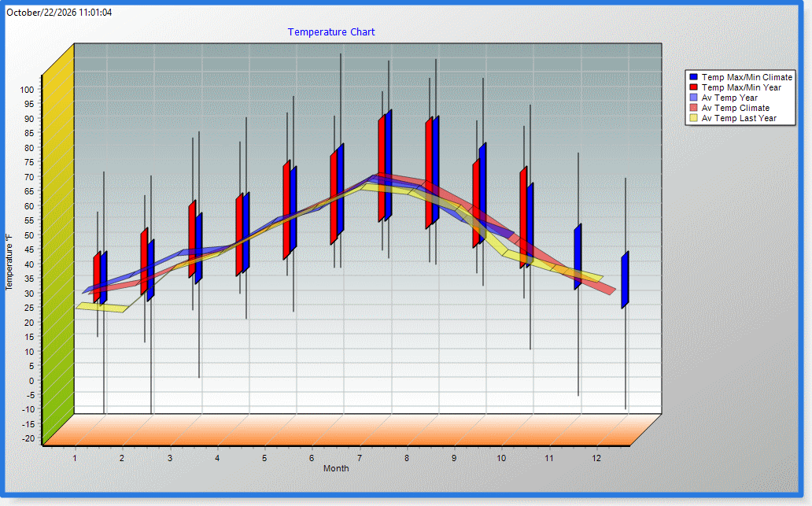
Task: Click the blue climate bar for month 8
Action: (x=436, y=170)
